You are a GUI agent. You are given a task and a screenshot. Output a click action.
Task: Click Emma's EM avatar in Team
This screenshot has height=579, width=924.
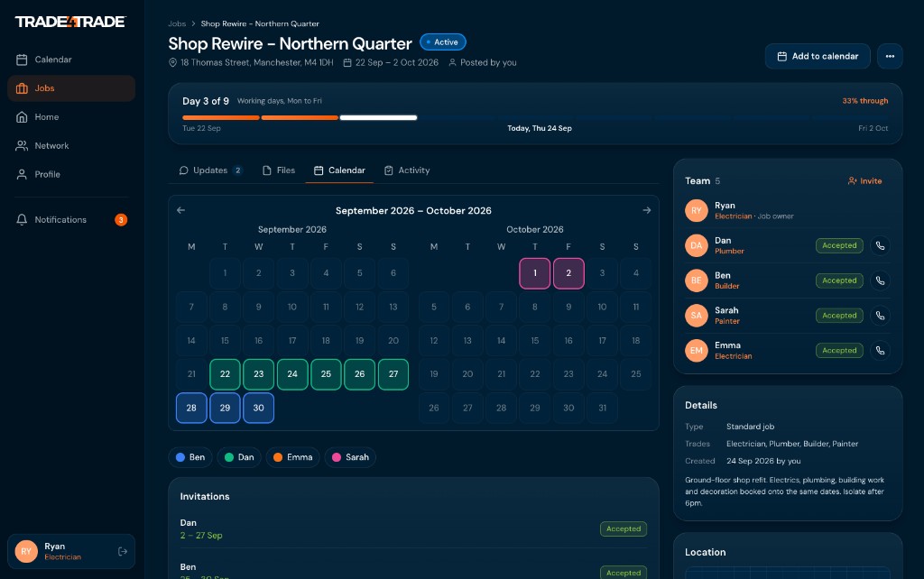coord(696,351)
